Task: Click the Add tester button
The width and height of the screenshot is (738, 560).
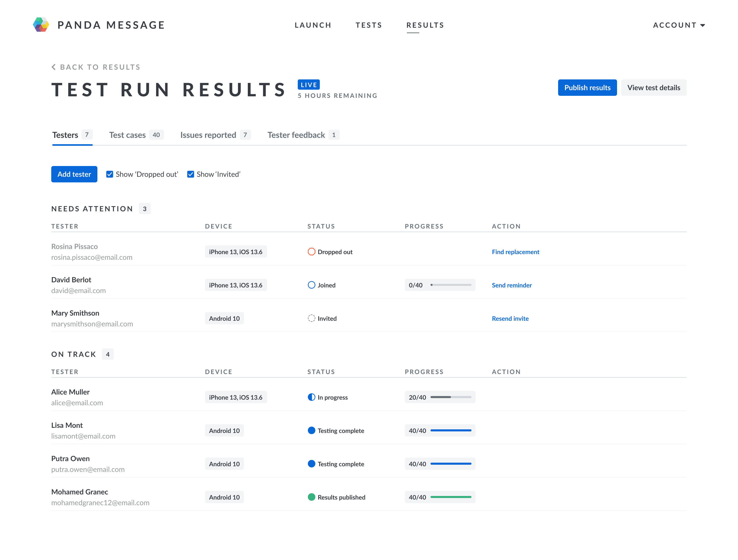Action: (x=74, y=174)
